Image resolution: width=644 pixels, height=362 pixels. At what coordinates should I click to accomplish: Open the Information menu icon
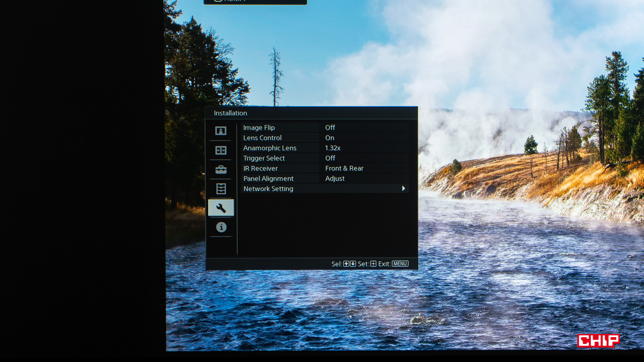point(221,227)
